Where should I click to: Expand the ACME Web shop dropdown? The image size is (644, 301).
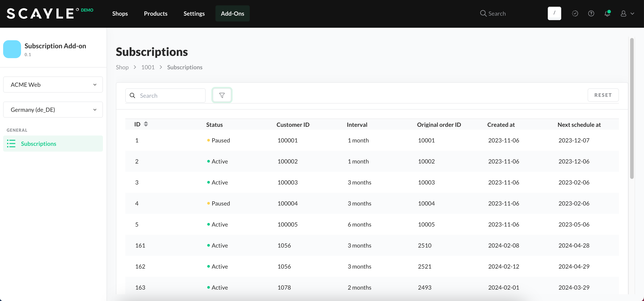(x=53, y=85)
